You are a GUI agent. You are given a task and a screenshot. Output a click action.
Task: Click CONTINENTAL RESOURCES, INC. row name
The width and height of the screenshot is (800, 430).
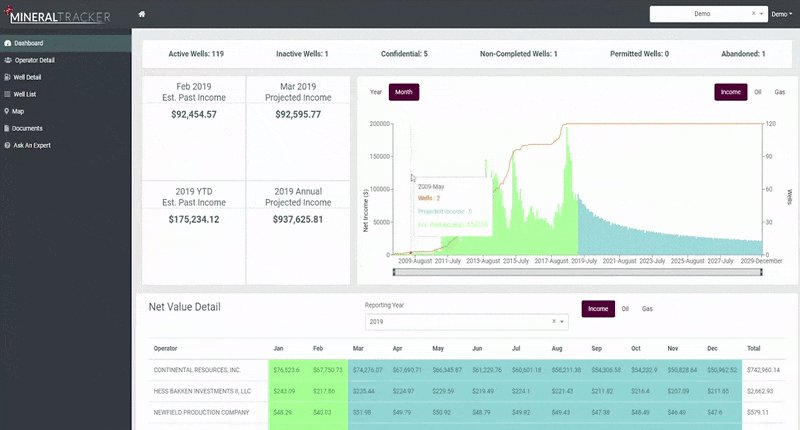click(x=197, y=370)
